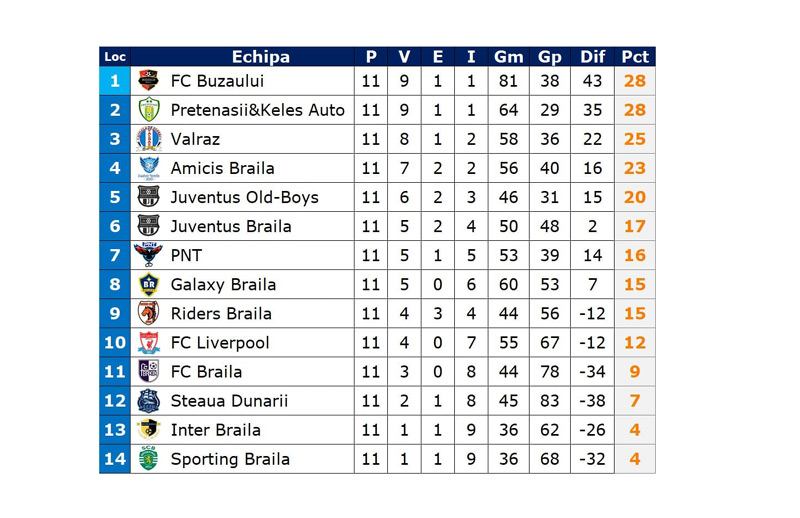This screenshot has width=800, height=518.
Task: Click the Riders Braila horse logo
Action: (x=148, y=313)
